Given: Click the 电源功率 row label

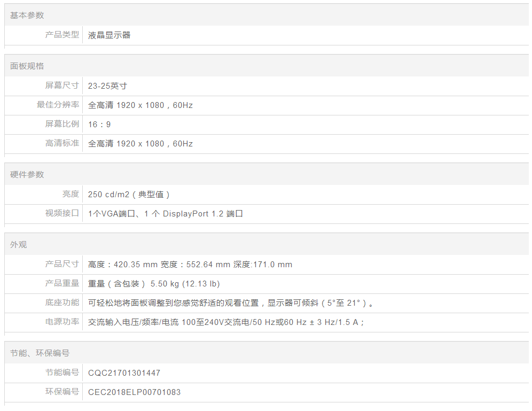Looking at the screenshot, I should pyautogui.click(x=62, y=322).
